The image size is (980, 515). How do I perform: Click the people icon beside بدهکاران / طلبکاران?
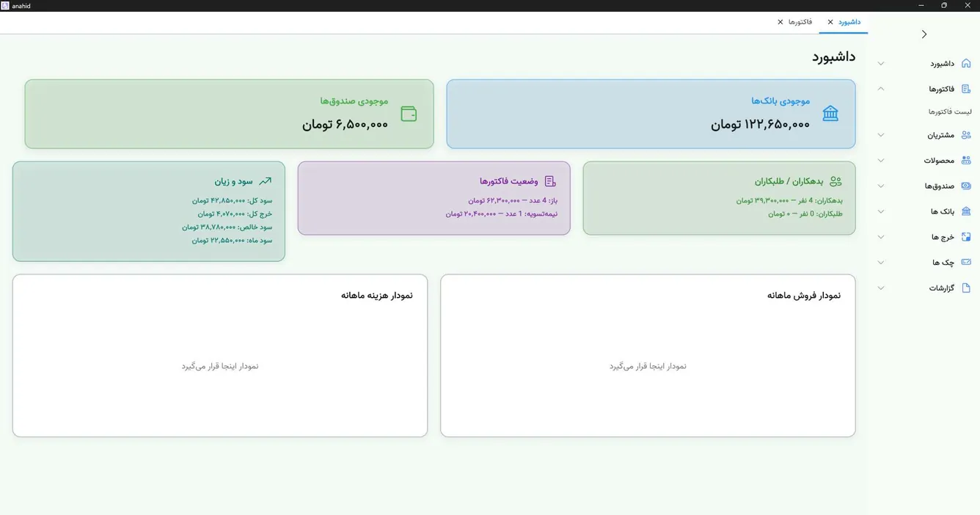point(835,181)
